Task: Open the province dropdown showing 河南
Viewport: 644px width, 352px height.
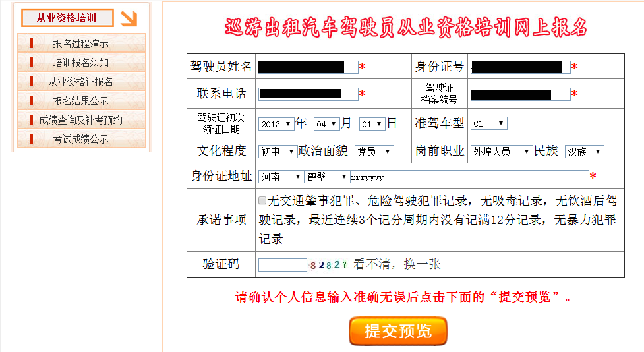Action: (281, 177)
